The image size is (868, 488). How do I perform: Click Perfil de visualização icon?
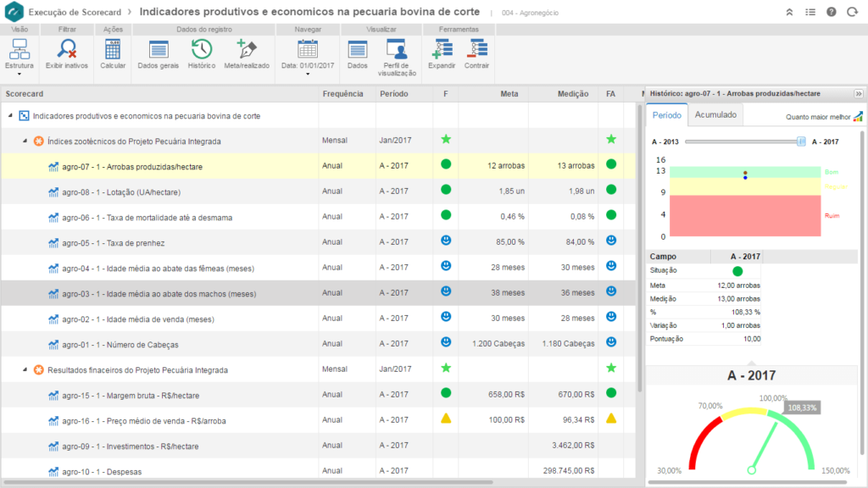pos(396,53)
